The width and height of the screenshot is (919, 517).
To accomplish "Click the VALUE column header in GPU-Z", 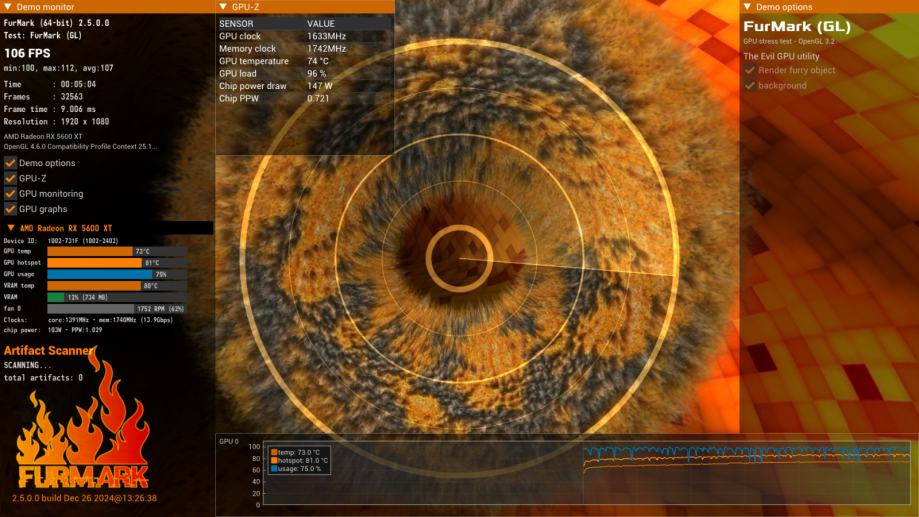I will pos(321,23).
